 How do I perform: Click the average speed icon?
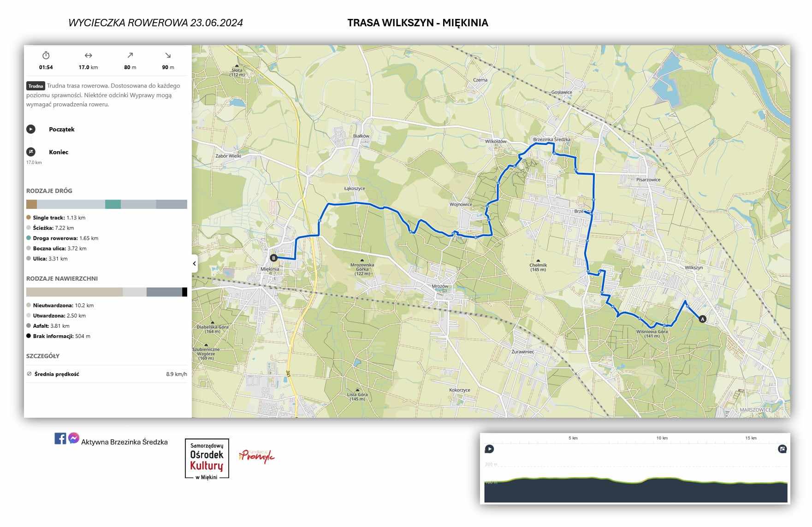click(30, 374)
